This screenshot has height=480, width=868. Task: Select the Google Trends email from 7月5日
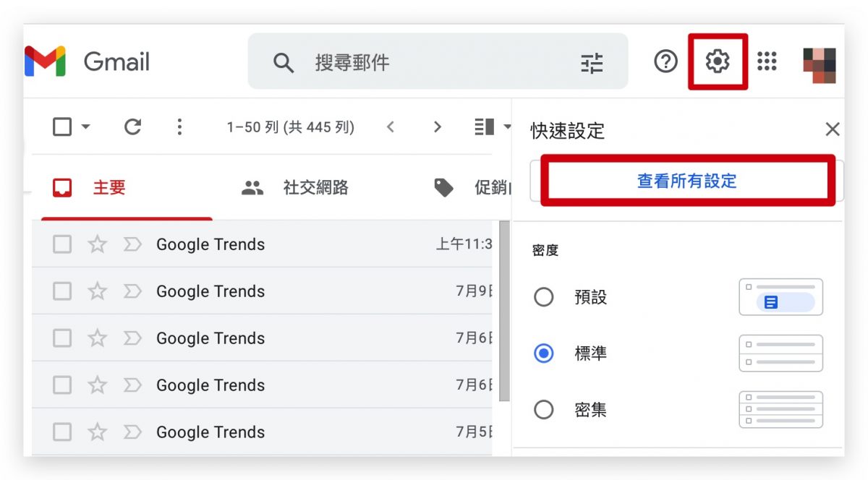tap(62, 432)
